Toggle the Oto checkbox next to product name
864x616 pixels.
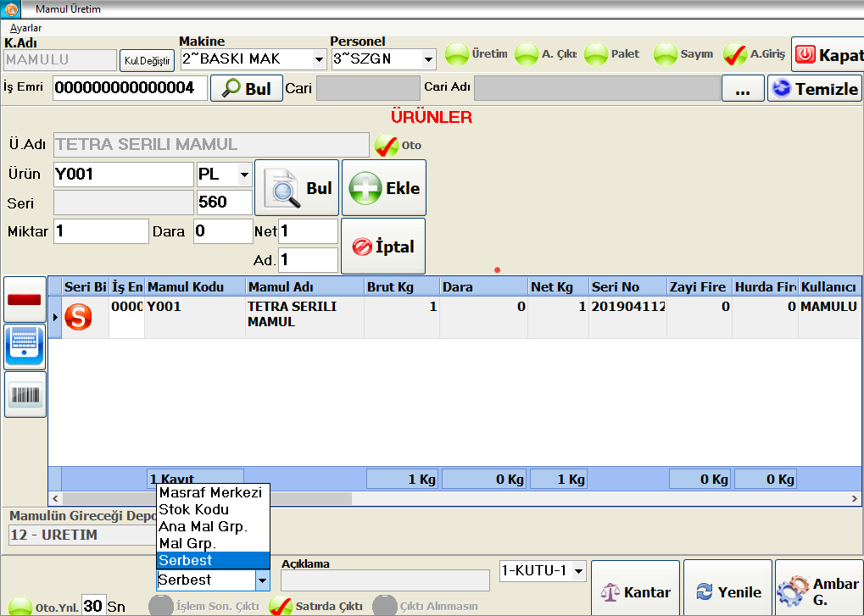point(387,146)
